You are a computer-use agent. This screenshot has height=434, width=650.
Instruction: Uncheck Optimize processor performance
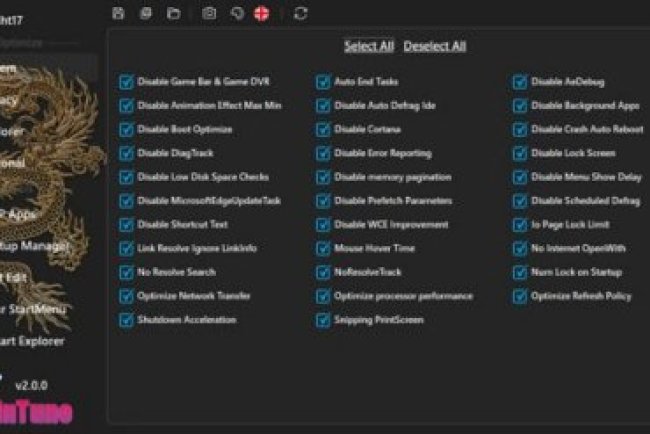[323, 296]
